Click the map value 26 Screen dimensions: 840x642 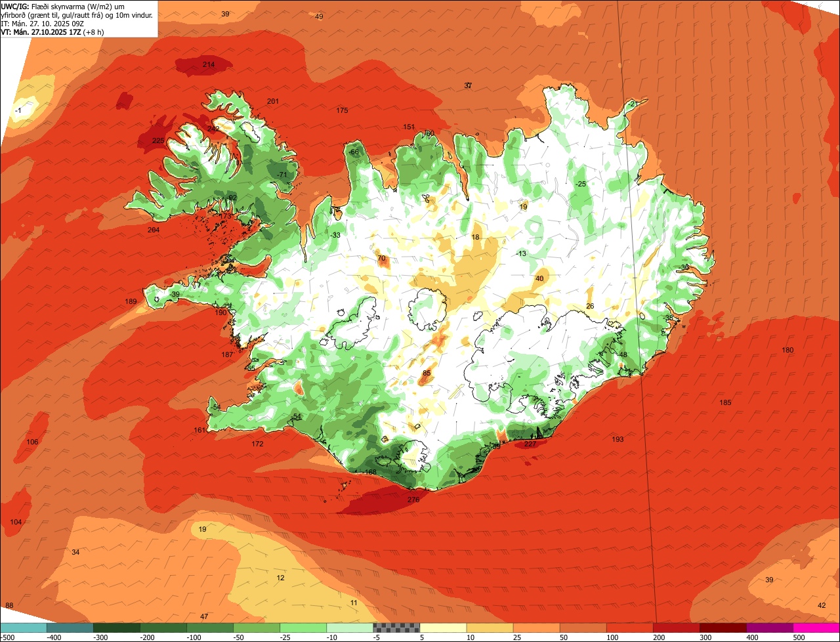(590, 307)
